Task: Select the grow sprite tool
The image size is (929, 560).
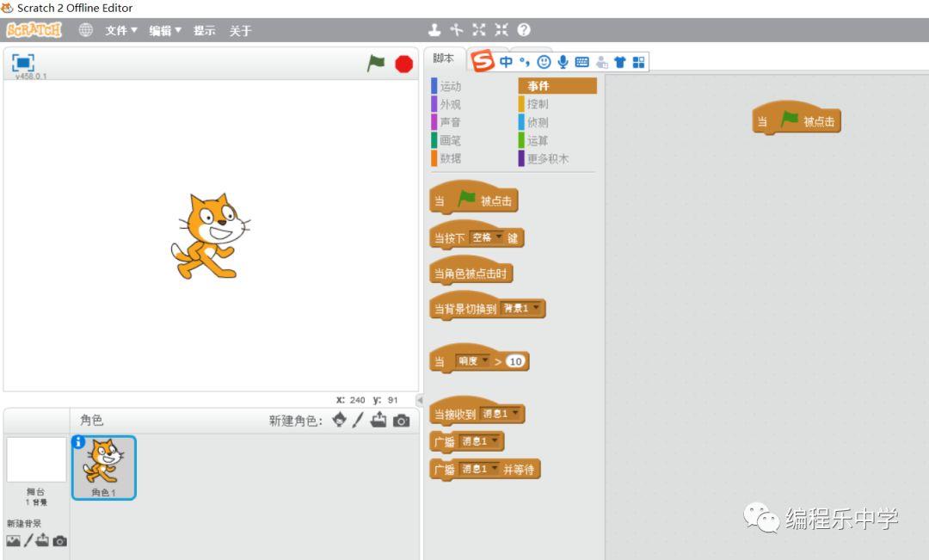Action: pyautogui.click(x=479, y=29)
